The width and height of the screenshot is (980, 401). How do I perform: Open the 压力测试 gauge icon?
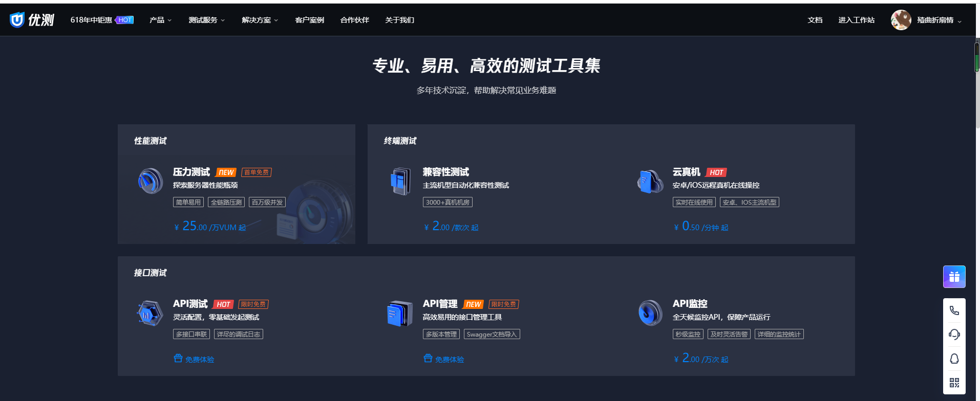[151, 181]
